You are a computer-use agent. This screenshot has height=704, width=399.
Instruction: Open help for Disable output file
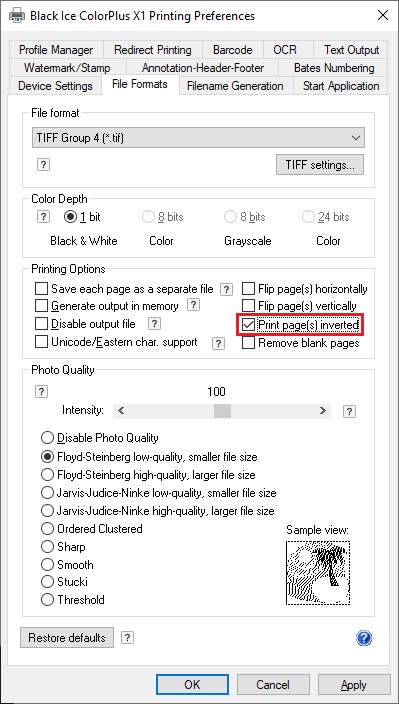(154, 323)
